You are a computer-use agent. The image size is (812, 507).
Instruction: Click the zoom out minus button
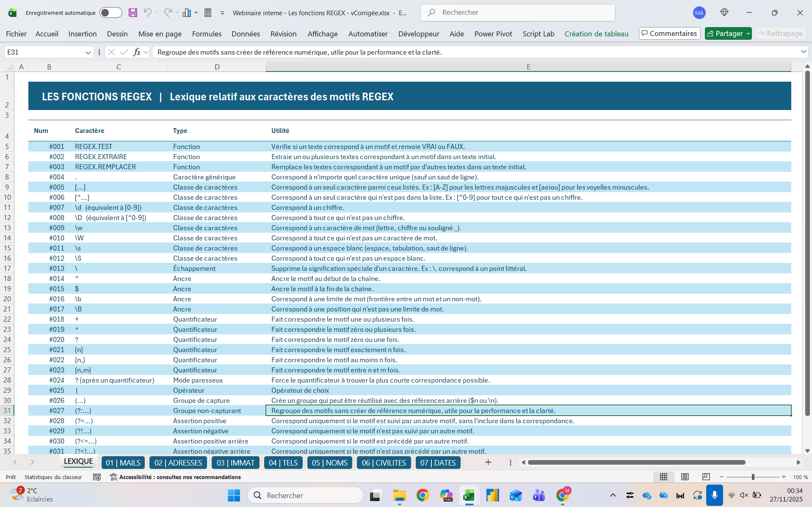tap(721, 477)
